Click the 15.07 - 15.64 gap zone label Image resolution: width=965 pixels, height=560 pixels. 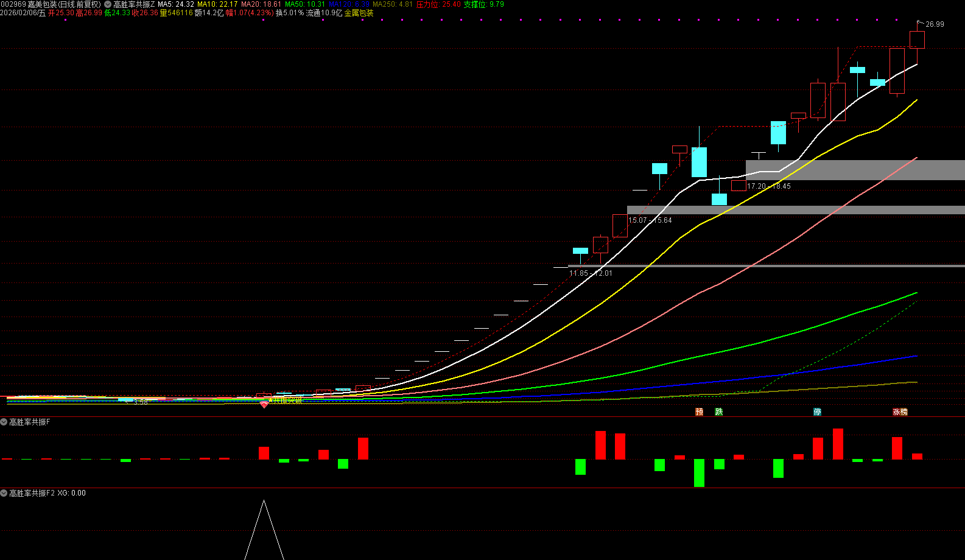[650, 220]
